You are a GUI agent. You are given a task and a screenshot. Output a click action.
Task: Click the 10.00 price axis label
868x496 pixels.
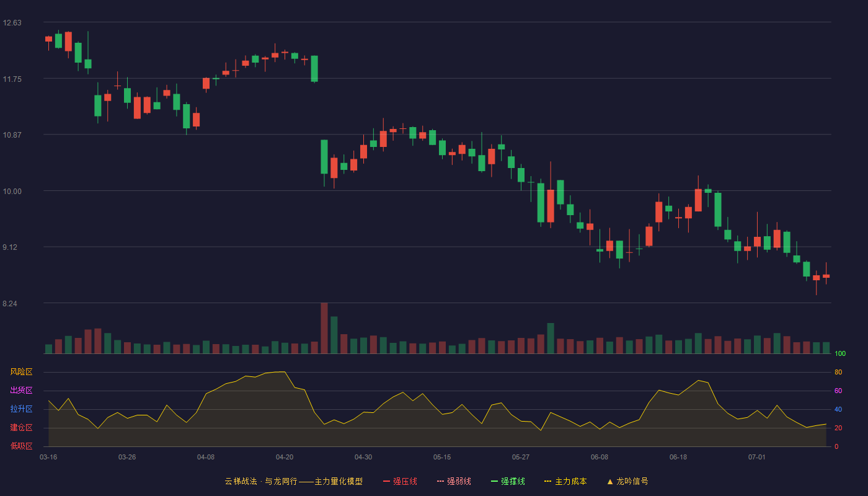pyautogui.click(x=12, y=192)
